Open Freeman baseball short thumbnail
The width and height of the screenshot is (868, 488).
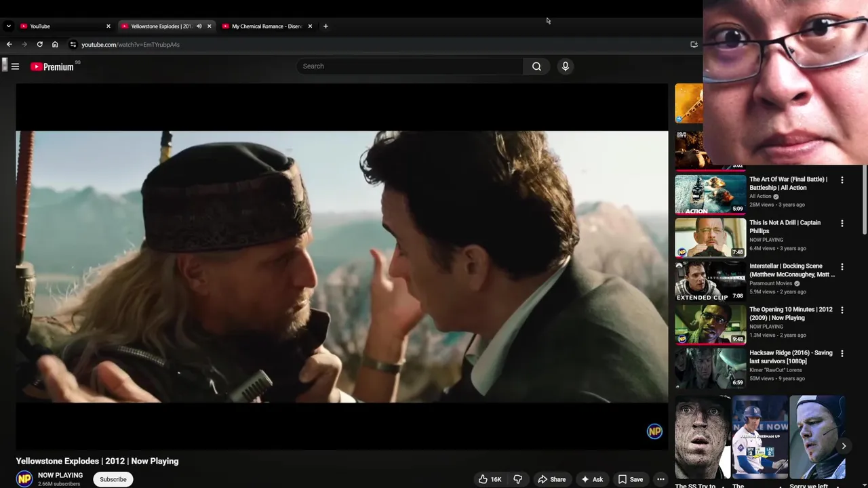click(760, 438)
